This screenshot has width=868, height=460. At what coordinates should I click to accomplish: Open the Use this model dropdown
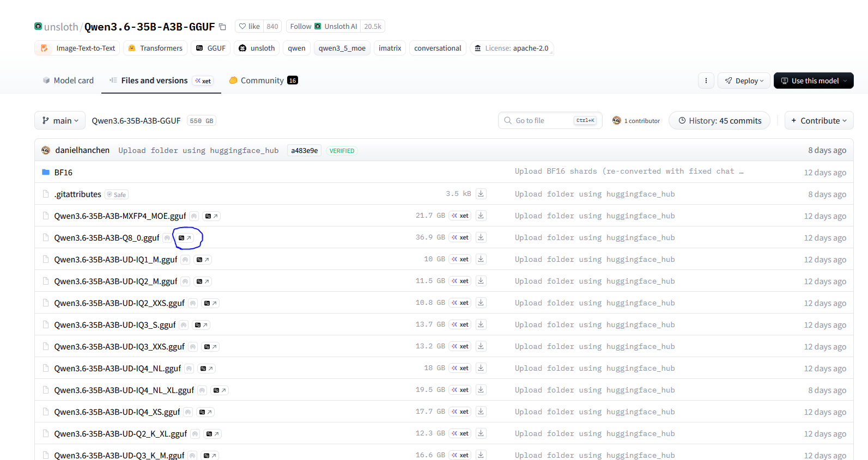tap(814, 81)
